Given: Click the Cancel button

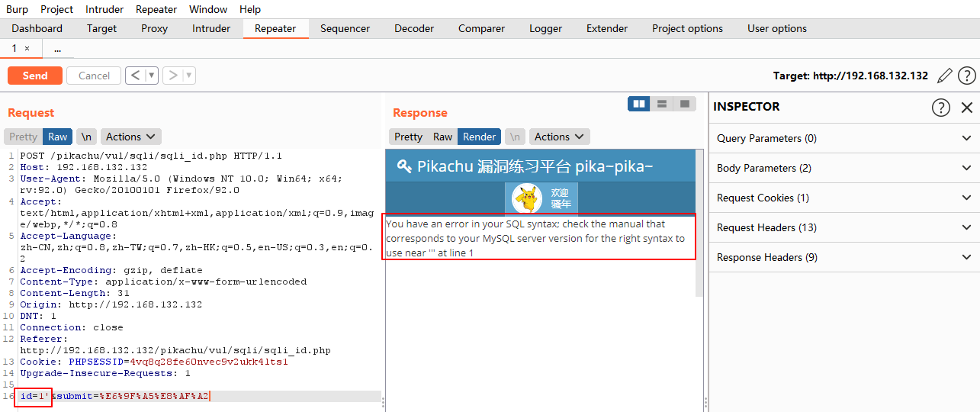Looking at the screenshot, I should point(95,76).
